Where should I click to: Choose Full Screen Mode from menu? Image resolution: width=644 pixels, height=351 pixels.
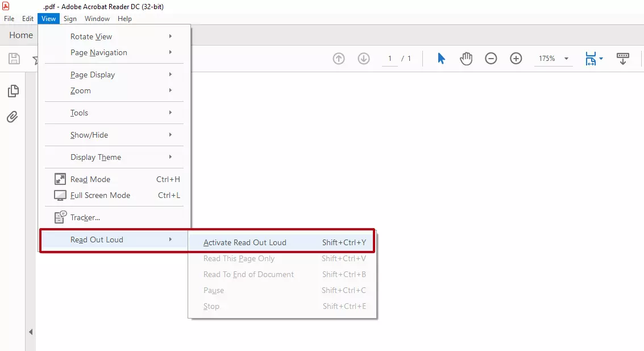pos(100,195)
